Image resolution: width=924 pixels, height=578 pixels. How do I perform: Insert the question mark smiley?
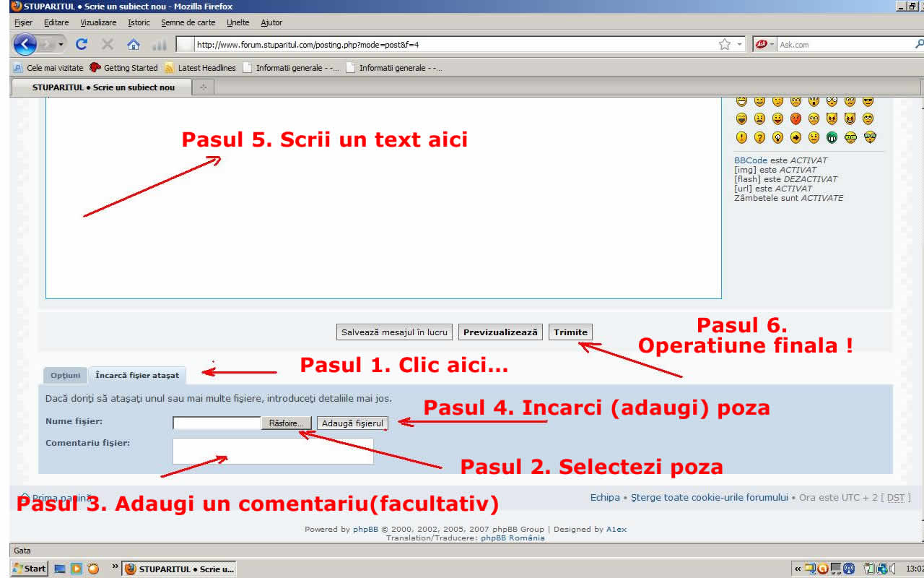point(759,137)
